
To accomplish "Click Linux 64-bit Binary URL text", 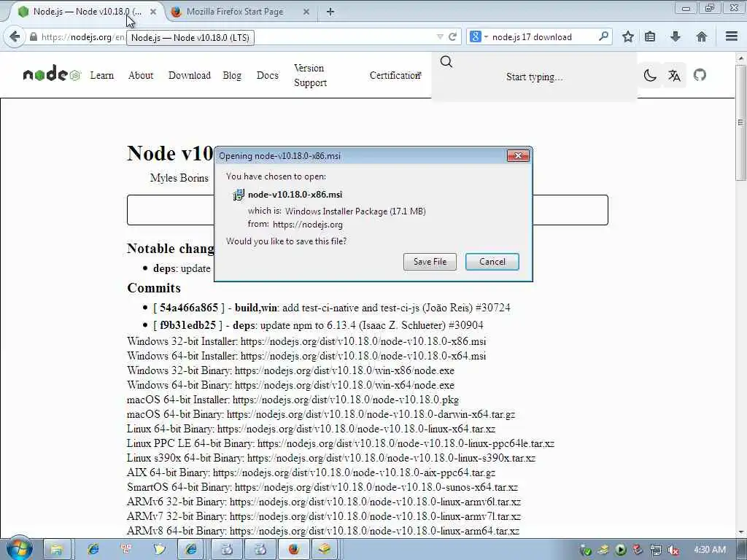I will (x=356, y=429).
